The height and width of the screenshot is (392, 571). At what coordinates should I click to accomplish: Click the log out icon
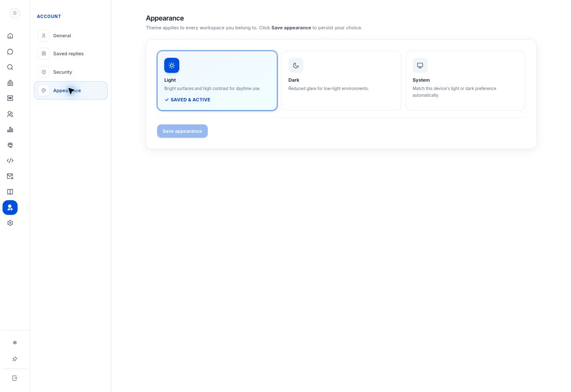tap(15, 378)
